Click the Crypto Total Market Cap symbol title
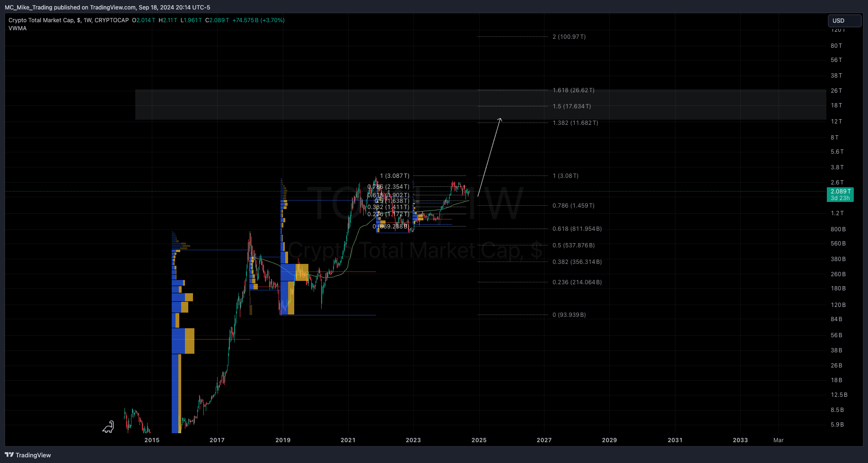Viewport: 868px width, 463px height. (x=69, y=20)
